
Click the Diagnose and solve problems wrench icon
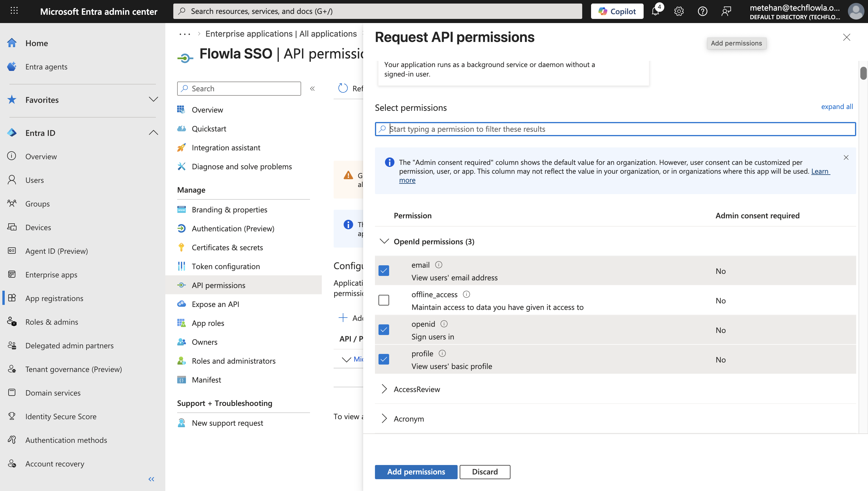pos(182,166)
